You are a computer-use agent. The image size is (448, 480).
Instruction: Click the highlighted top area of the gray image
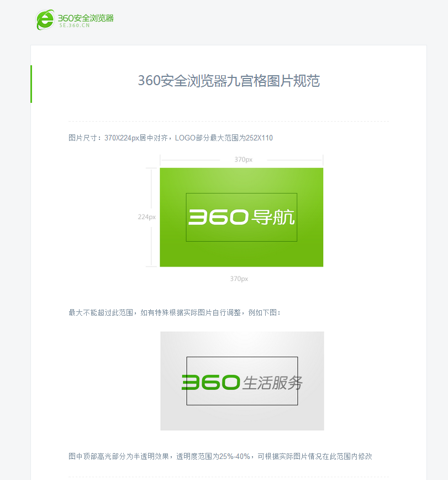coord(242,343)
